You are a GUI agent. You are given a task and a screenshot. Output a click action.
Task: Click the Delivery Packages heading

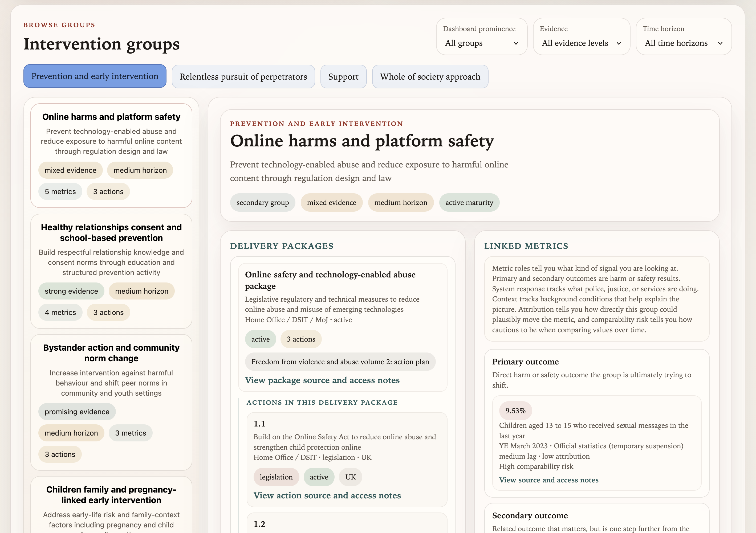point(282,246)
